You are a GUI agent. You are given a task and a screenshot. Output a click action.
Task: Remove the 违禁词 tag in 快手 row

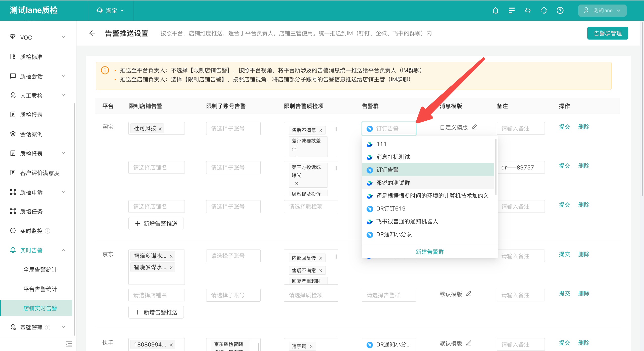(x=311, y=346)
